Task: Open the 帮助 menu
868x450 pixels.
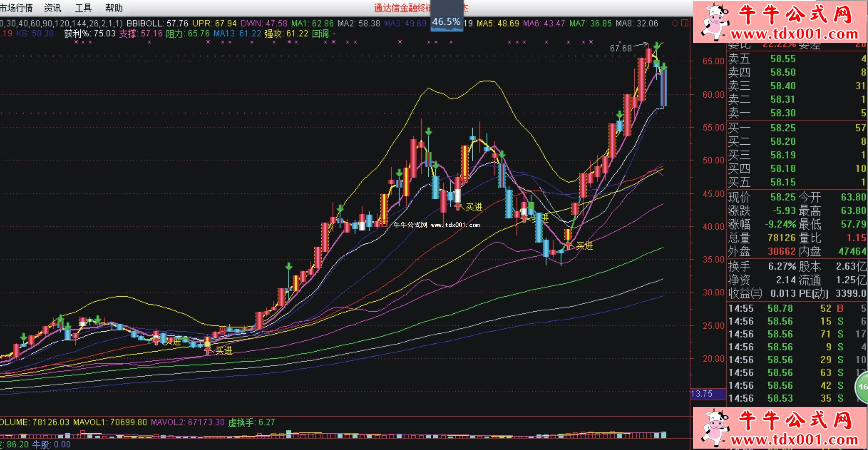Action: click(114, 8)
